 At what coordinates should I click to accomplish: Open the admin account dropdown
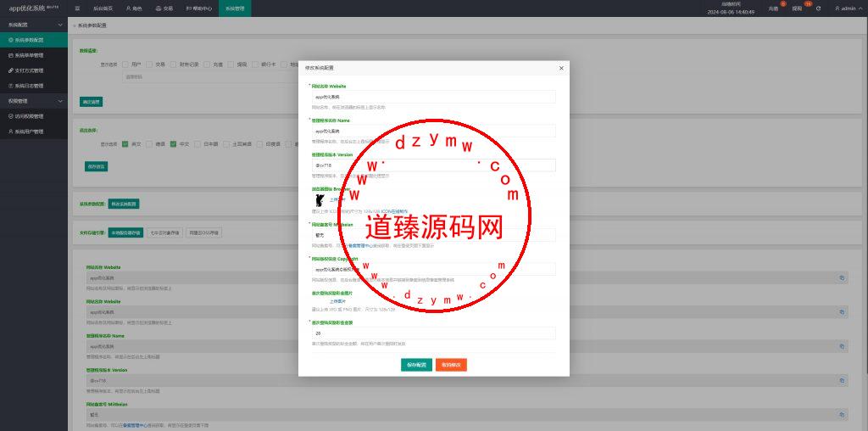pyautogui.click(x=848, y=8)
